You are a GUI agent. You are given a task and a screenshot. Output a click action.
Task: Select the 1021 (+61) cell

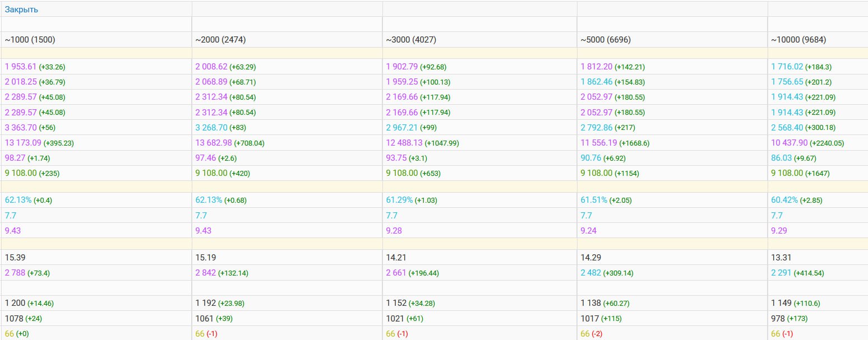coord(404,318)
